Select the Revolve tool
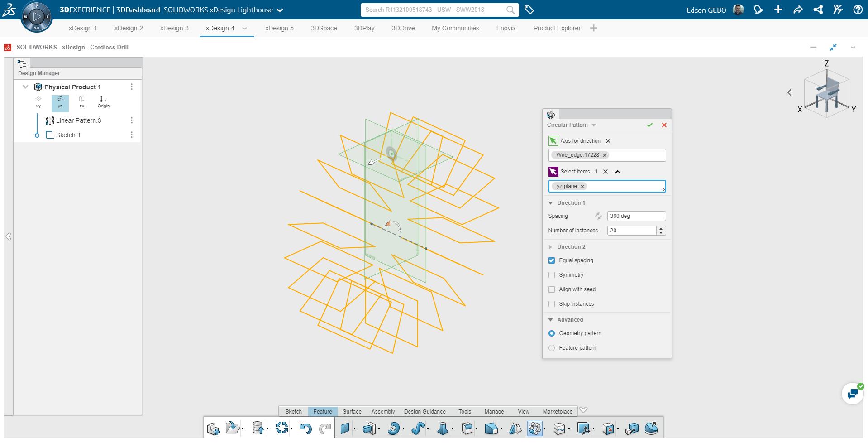Viewport: 868px width, 443px height. click(x=393, y=428)
